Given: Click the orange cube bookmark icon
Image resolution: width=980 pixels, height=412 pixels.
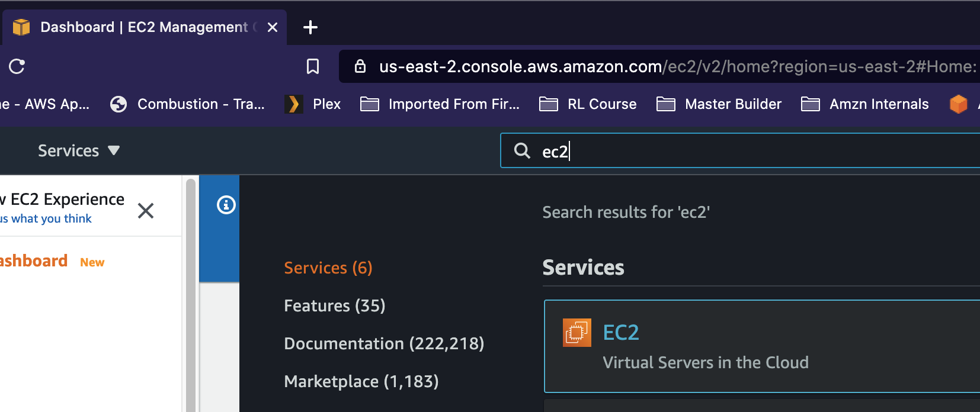Looking at the screenshot, I should [x=958, y=104].
